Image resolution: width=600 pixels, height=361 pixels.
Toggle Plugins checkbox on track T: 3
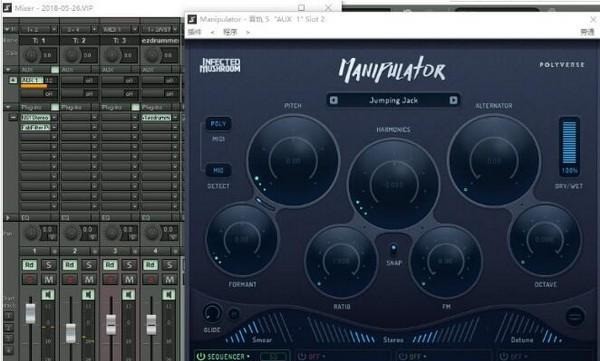tap(135, 107)
